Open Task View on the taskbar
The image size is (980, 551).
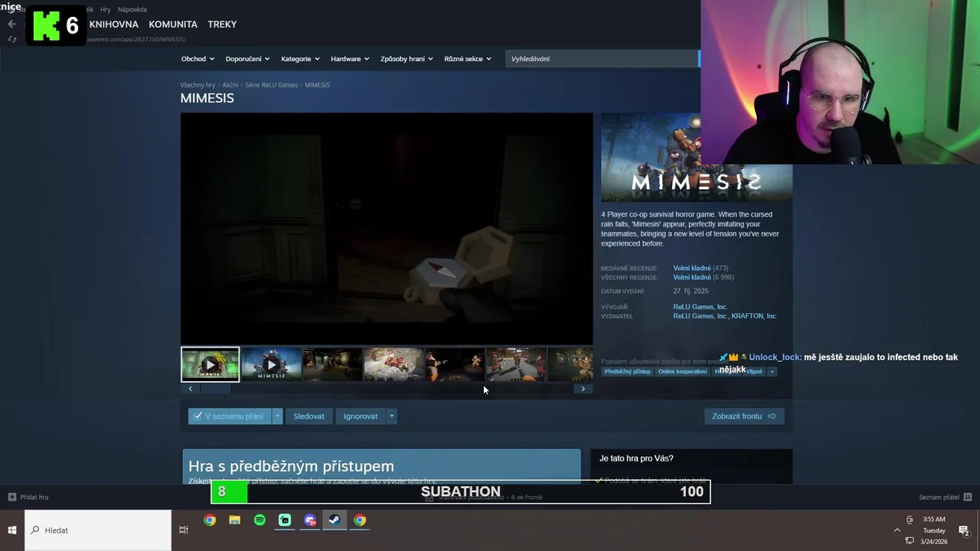point(183,530)
